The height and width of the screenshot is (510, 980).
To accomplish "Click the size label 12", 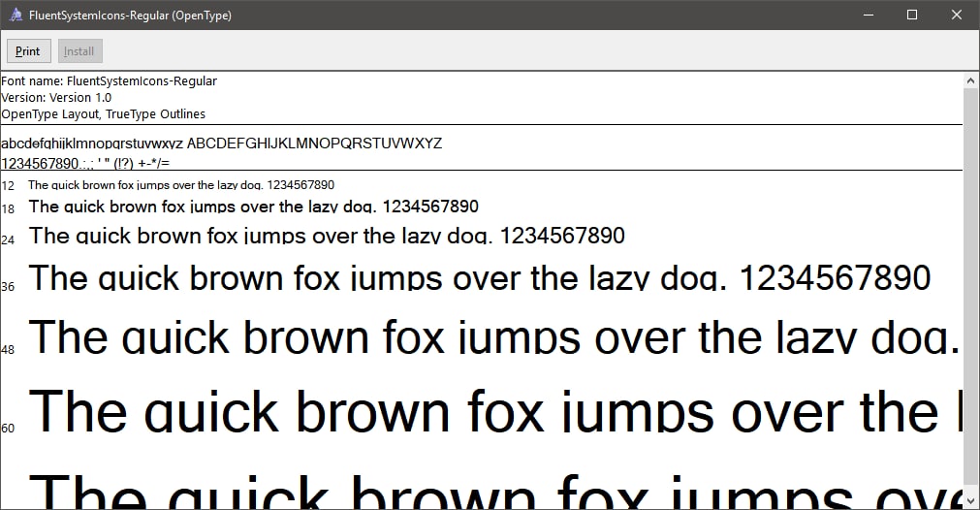I will (x=8, y=185).
